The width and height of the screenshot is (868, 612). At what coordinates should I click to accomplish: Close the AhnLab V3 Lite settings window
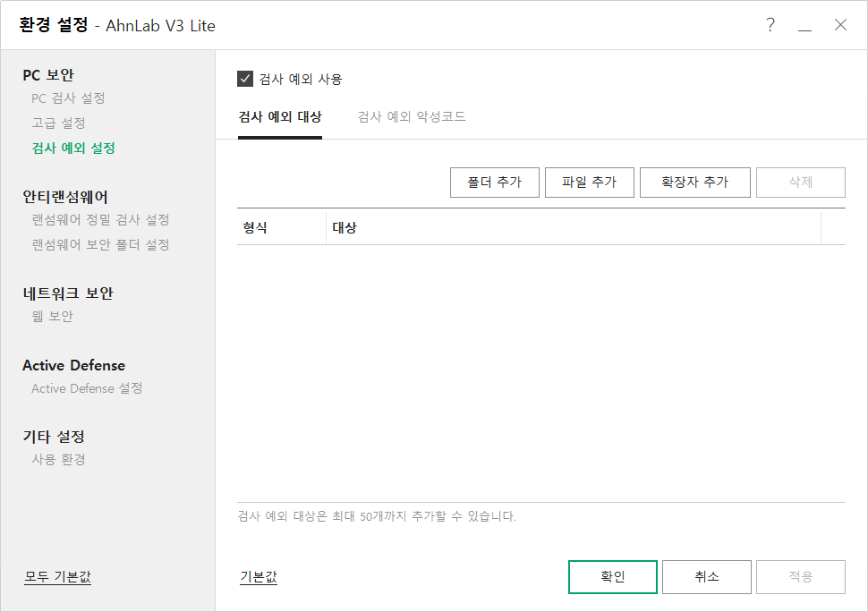point(840,25)
